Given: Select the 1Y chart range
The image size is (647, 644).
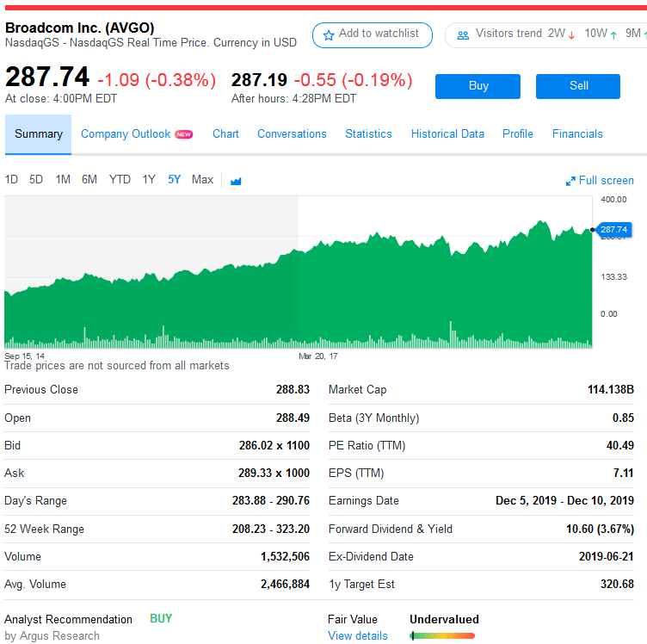Looking at the screenshot, I should tap(149, 180).
